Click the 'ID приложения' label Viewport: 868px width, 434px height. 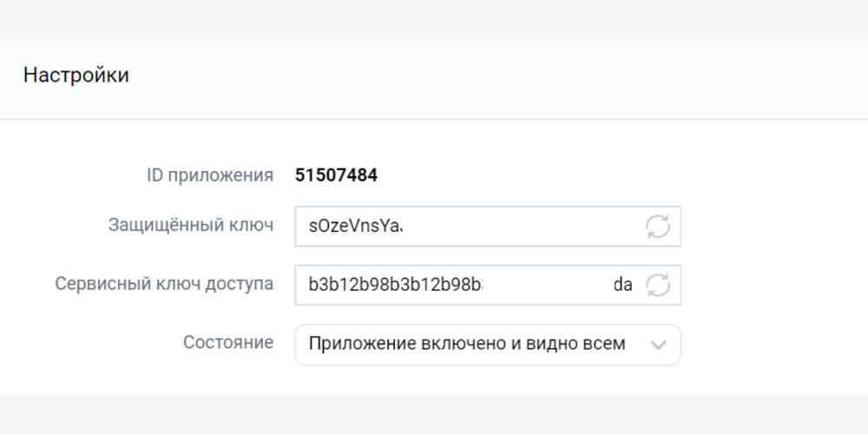(210, 176)
